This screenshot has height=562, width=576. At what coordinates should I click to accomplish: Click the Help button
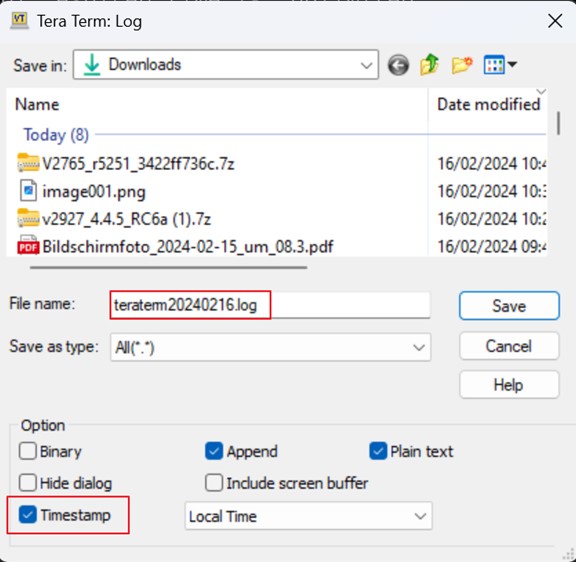tap(509, 385)
